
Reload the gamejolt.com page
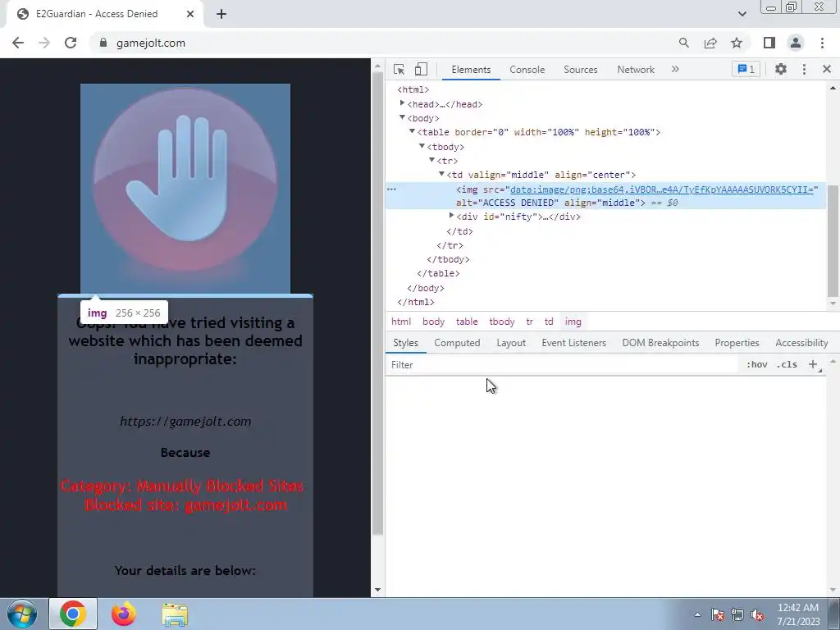point(71,43)
